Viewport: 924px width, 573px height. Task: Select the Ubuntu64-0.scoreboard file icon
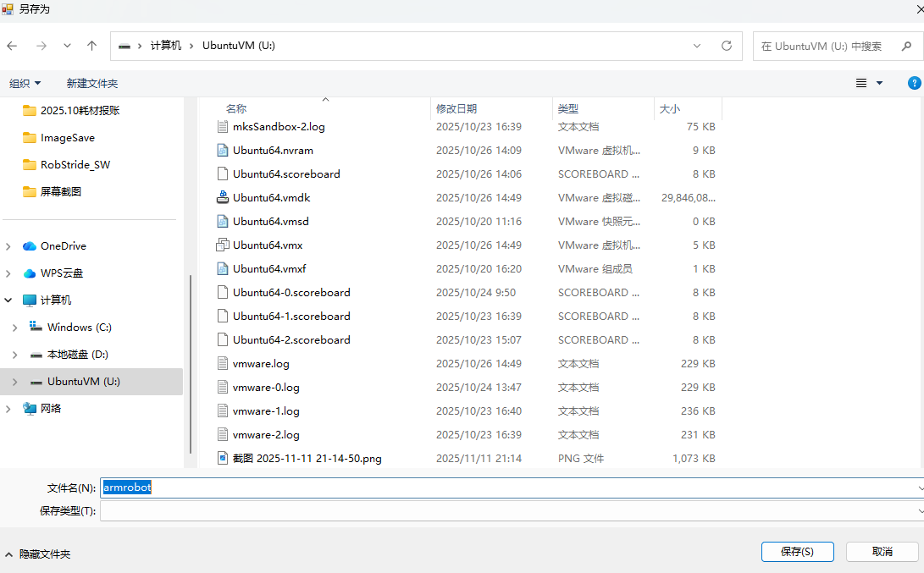pyautogui.click(x=222, y=292)
